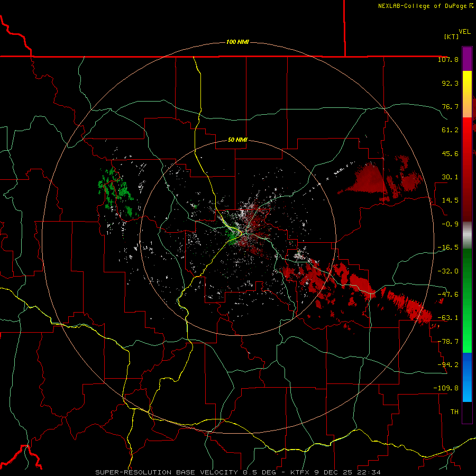Click the 92.3 velocity scale value

(x=450, y=83)
